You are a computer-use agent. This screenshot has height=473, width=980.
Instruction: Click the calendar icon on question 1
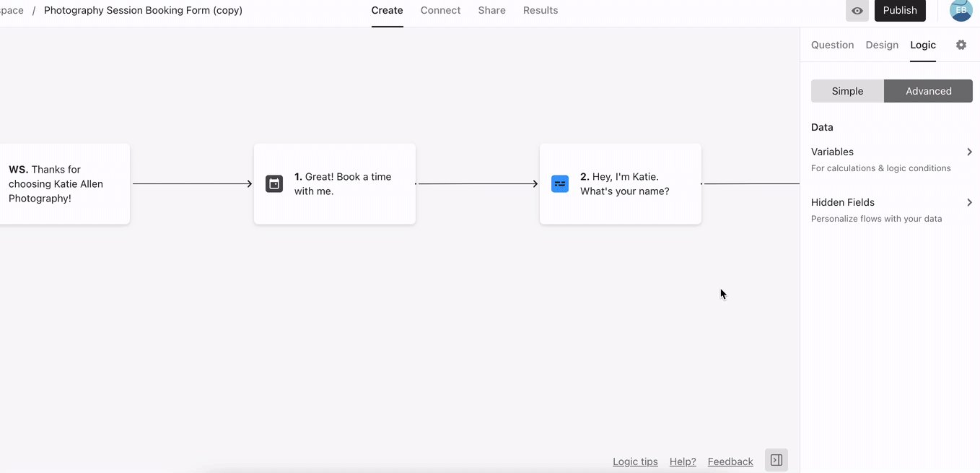click(274, 184)
